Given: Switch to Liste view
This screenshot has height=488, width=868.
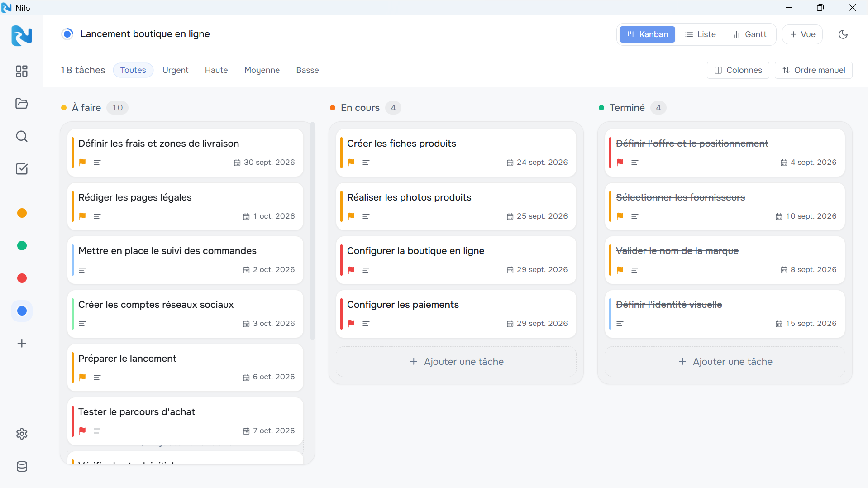Looking at the screenshot, I should click(701, 34).
